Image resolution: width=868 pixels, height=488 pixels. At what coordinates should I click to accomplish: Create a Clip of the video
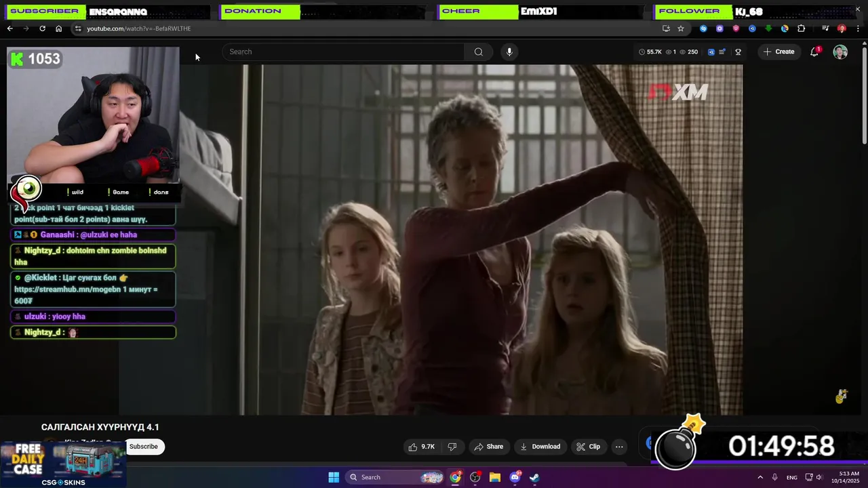tap(588, 447)
